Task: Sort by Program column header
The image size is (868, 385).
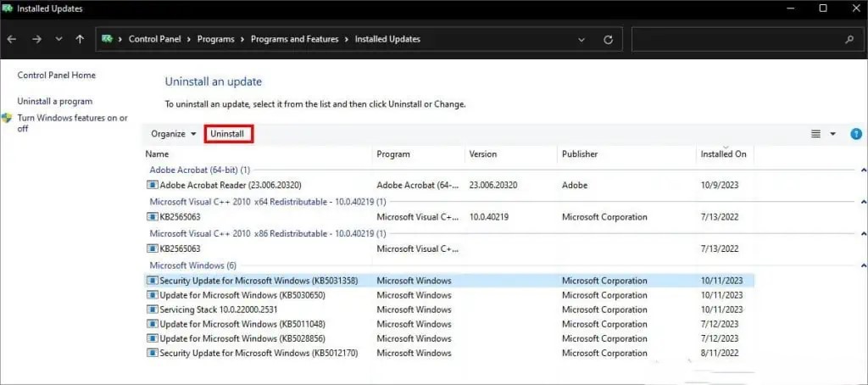Action: (x=393, y=154)
